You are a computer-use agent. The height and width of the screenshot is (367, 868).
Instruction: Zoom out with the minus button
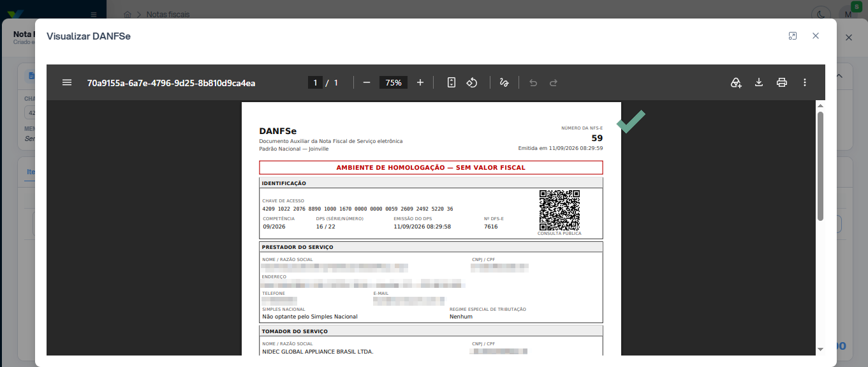pos(367,82)
